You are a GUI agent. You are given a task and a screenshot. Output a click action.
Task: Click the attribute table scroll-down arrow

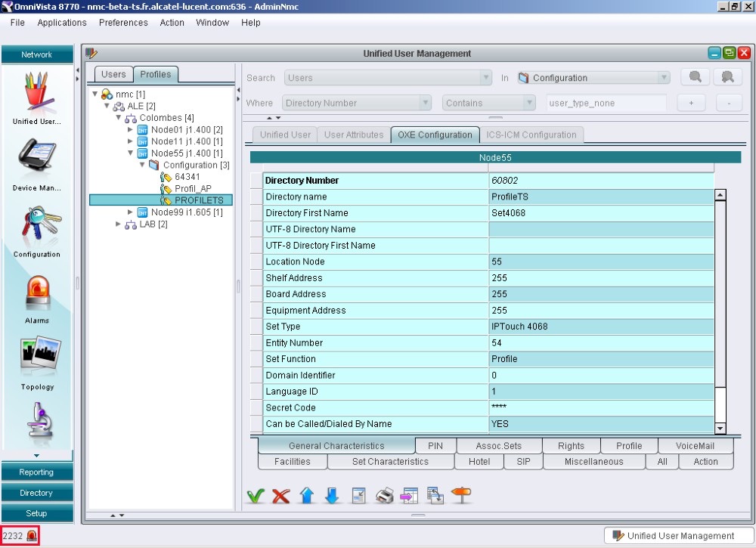(720, 428)
